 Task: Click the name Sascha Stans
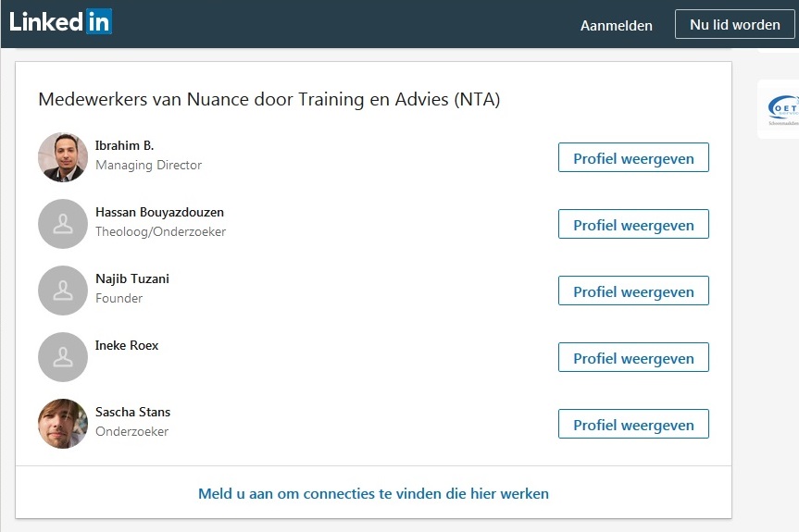pyautogui.click(x=132, y=412)
